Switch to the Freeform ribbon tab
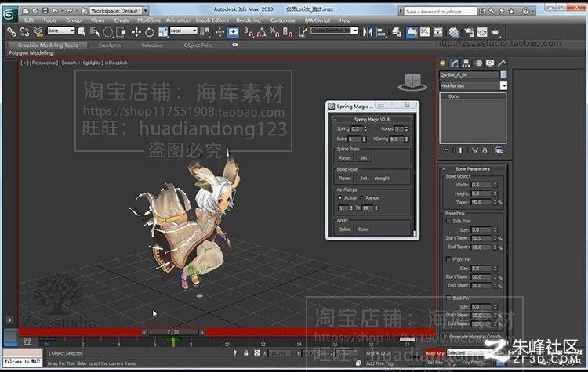The height and width of the screenshot is (372, 588). [x=110, y=45]
